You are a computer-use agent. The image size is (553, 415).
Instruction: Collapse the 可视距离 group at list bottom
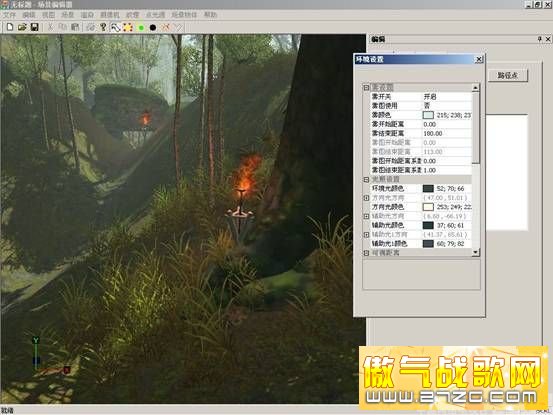[366, 253]
